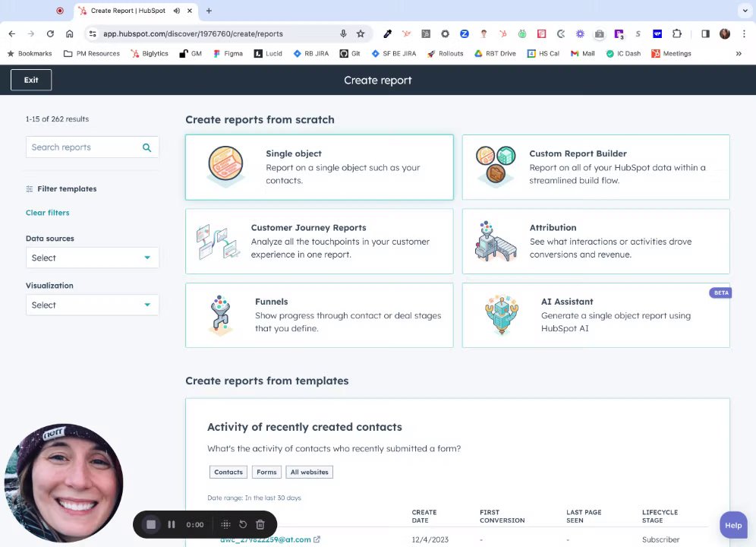Click the All websites tag
Screen dimensions: 756x547
[309, 473]
